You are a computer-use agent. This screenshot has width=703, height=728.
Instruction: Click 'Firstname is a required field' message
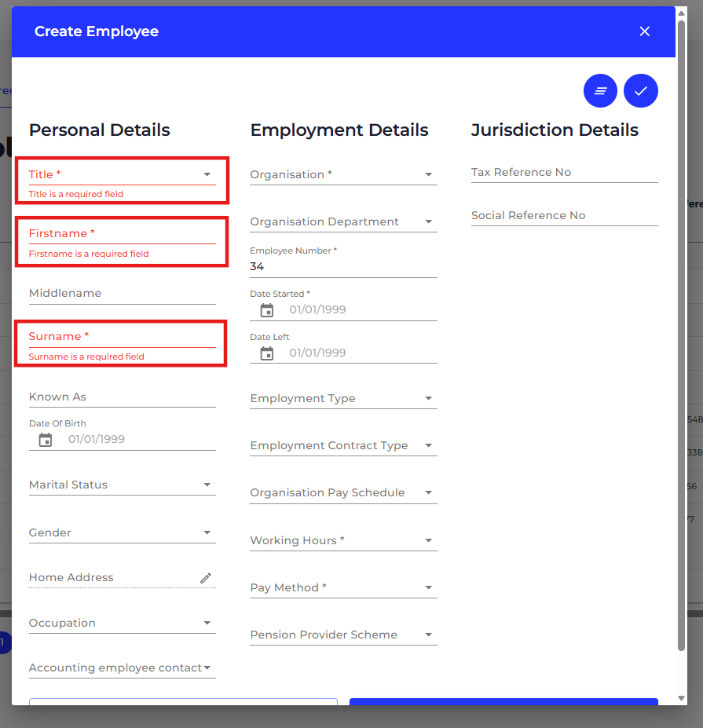tap(89, 254)
